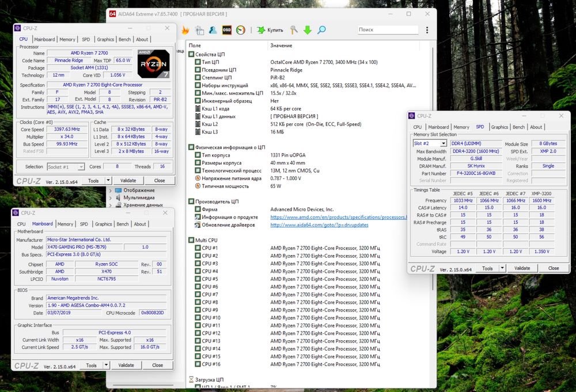Expand the Хранение данных tree node
Screen dimensions: 576x392
tap(111, 205)
